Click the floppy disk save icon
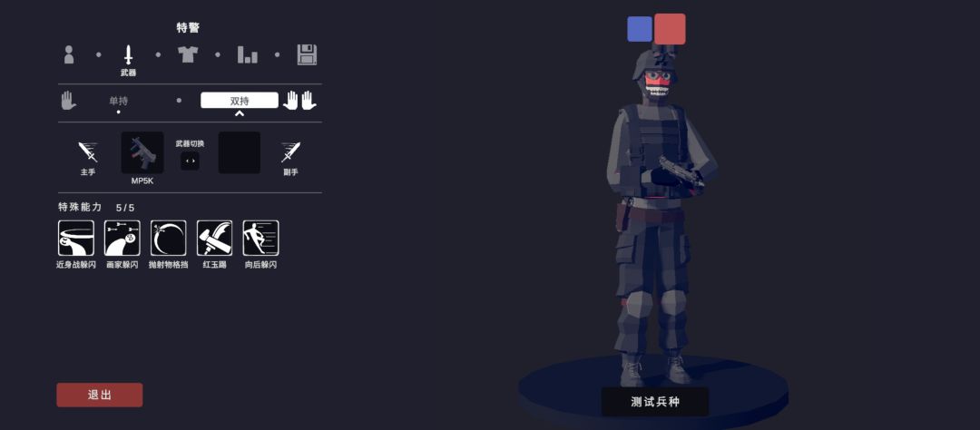Image resolution: width=980 pixels, height=430 pixels. click(307, 54)
